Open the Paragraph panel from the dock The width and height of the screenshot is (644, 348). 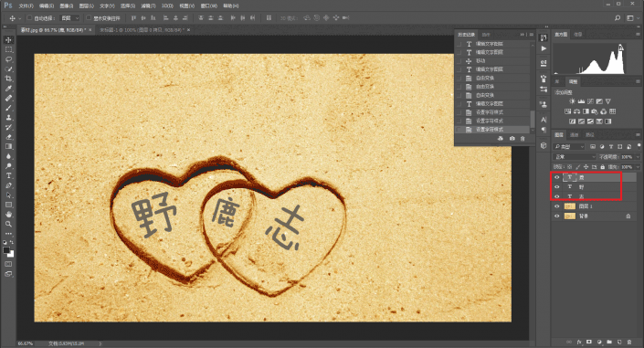(544, 130)
